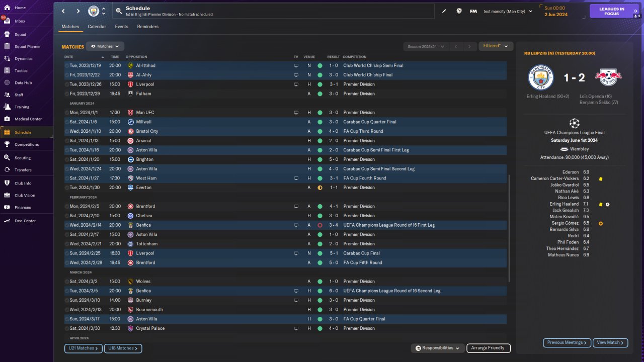
Task: Click the Arrange Friendly button
Action: (x=489, y=348)
